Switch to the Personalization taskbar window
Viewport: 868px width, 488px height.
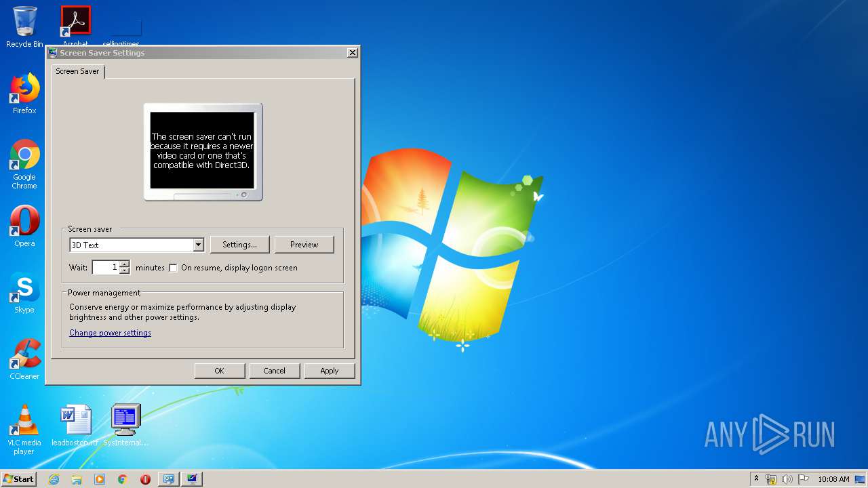pos(169,479)
